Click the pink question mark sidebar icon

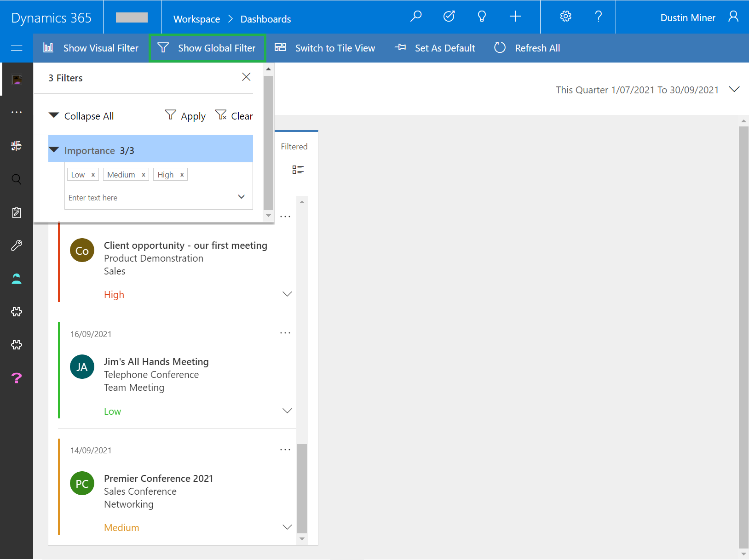click(x=17, y=378)
